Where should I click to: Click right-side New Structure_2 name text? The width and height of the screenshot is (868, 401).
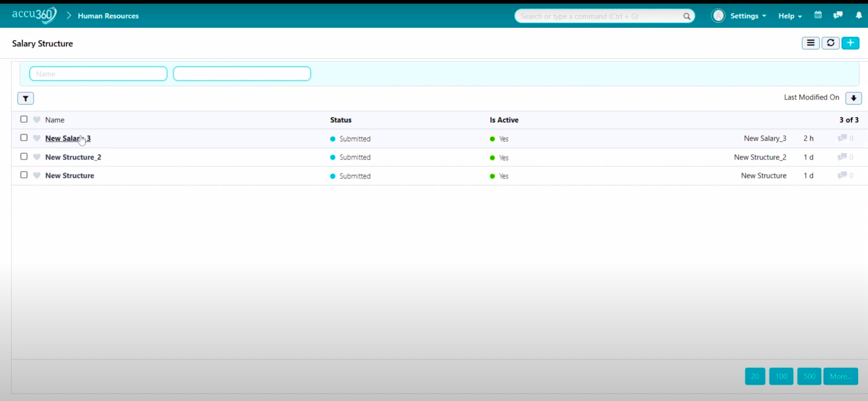[760, 157]
